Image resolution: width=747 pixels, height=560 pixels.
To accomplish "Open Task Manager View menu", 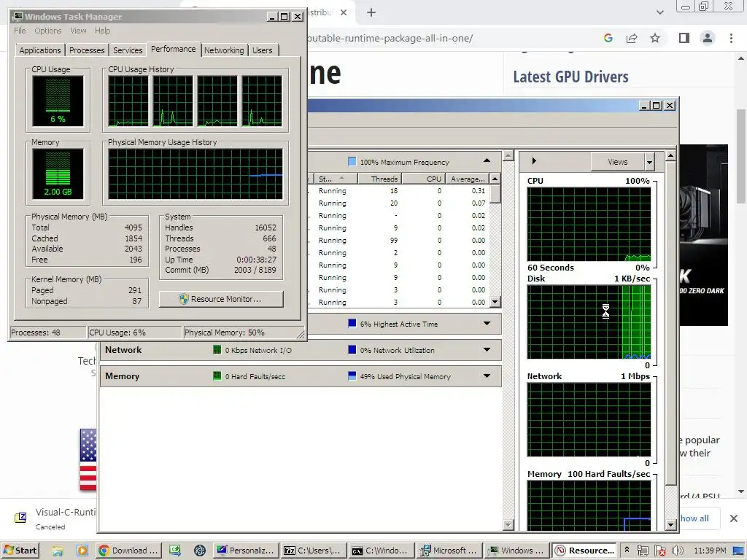I will (x=78, y=31).
